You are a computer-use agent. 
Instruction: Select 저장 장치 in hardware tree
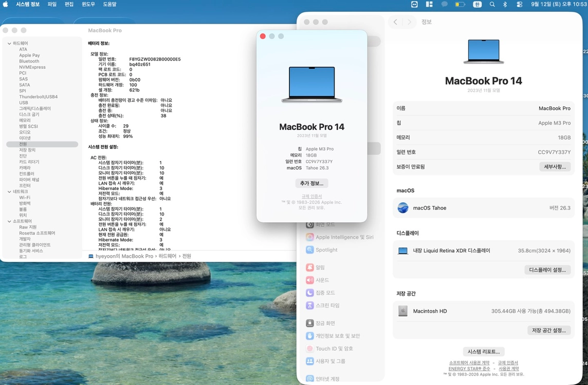27,150
